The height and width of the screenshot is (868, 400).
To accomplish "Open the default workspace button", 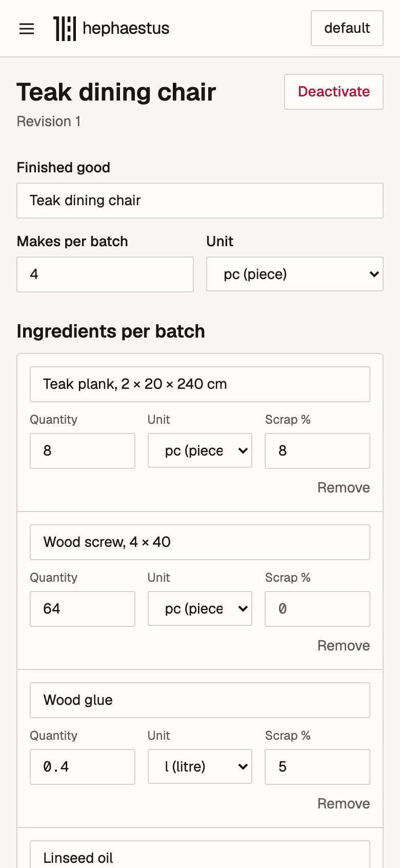I will click(x=347, y=28).
